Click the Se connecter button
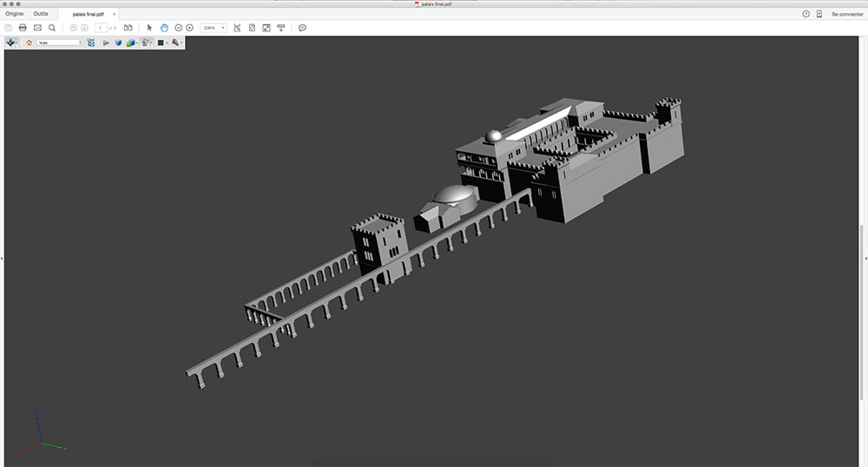Screen dimensions: 868x467 846,14
